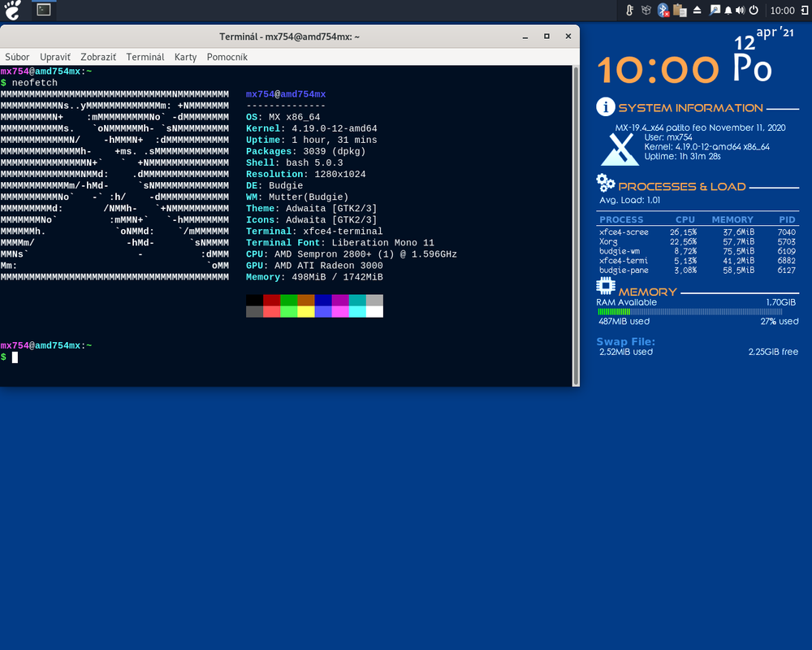
Task: Click the dark red neofetch color block
Action: 271,300
